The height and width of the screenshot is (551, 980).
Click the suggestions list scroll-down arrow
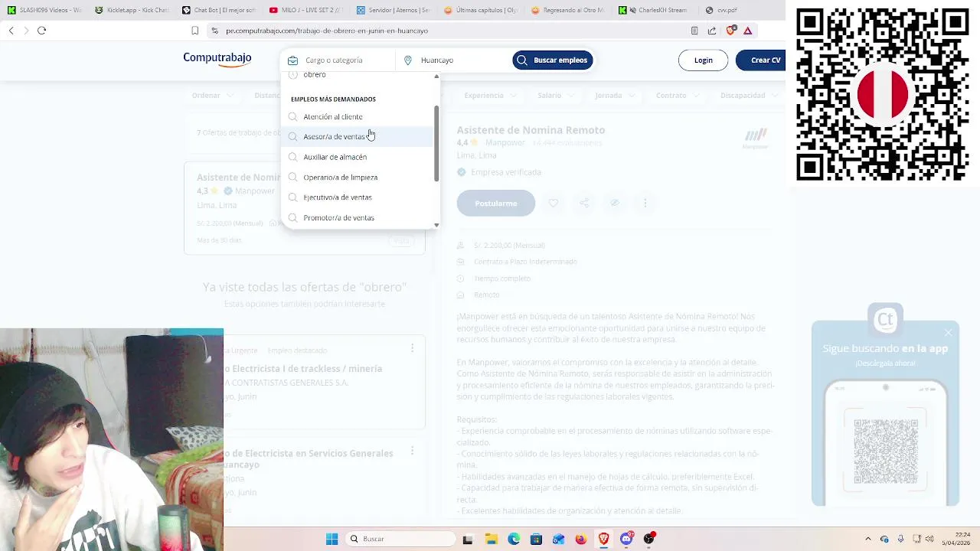pos(436,225)
